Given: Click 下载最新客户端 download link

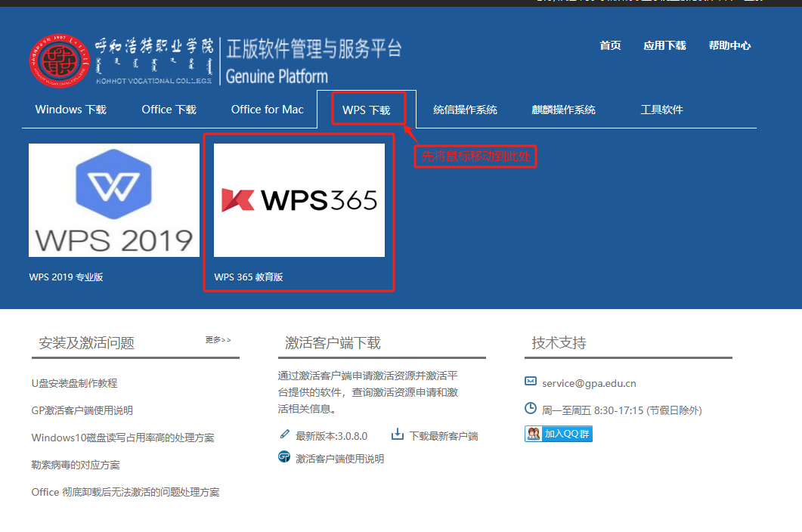Looking at the screenshot, I should pos(444,436).
